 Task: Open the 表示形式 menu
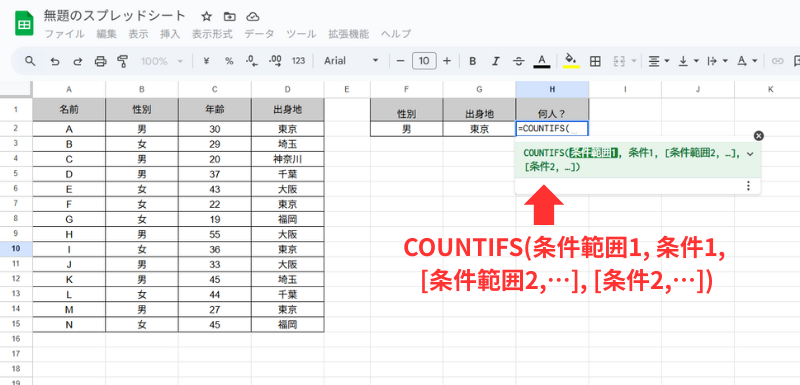pos(212,34)
